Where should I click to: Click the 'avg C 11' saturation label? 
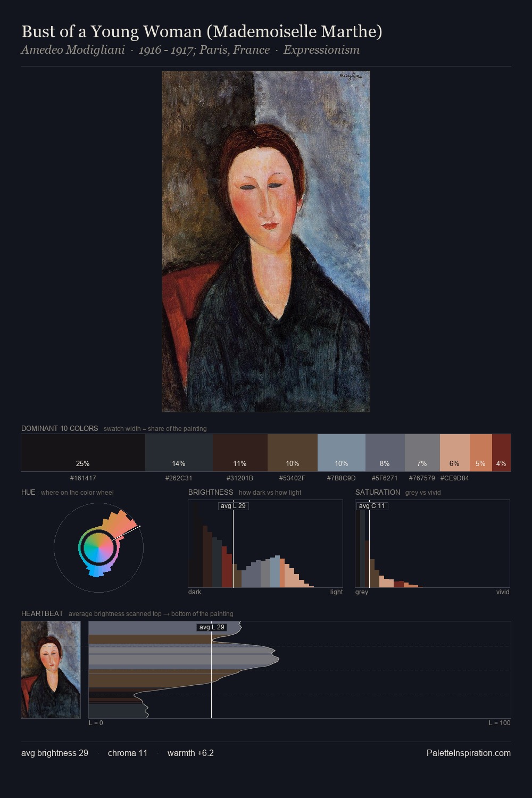tap(372, 506)
